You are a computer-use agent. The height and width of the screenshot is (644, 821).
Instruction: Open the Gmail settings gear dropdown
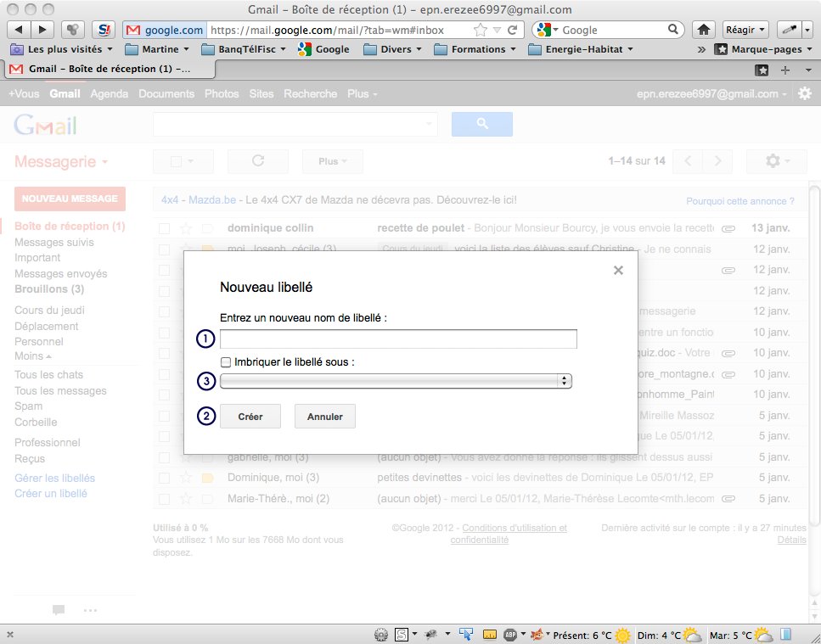pos(777,161)
